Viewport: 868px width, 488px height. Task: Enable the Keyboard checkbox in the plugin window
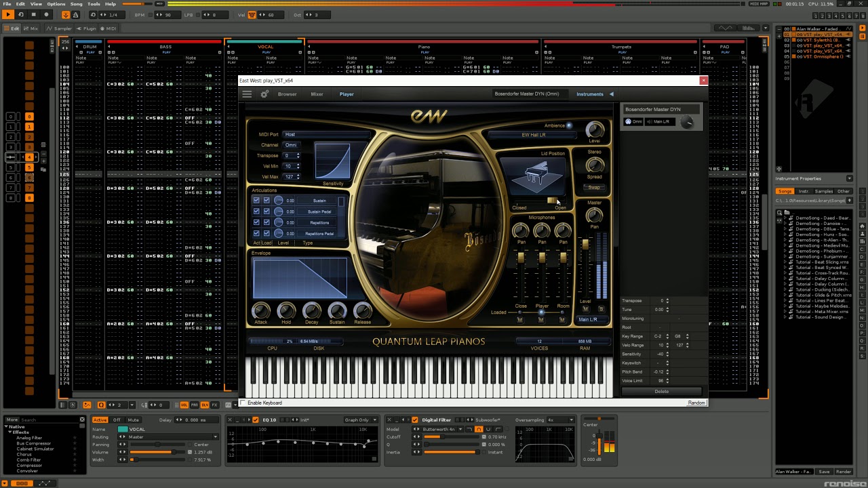pos(244,403)
